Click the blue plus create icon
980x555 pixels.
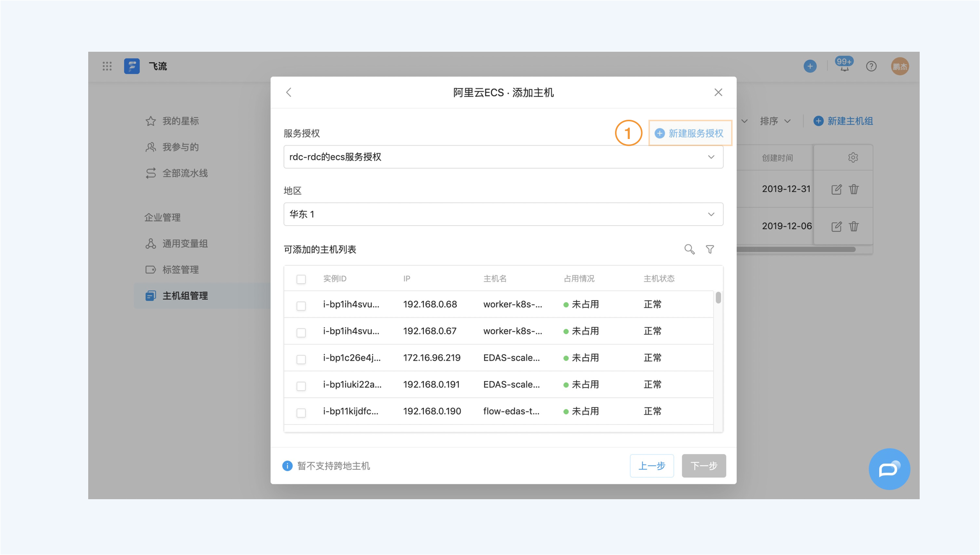[810, 66]
